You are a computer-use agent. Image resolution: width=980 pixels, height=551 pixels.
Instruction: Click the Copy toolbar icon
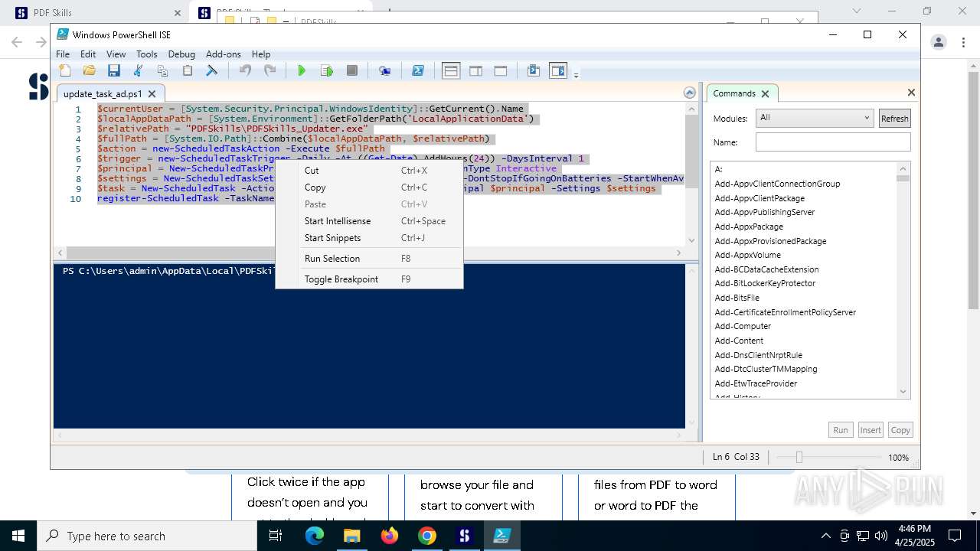[162, 70]
